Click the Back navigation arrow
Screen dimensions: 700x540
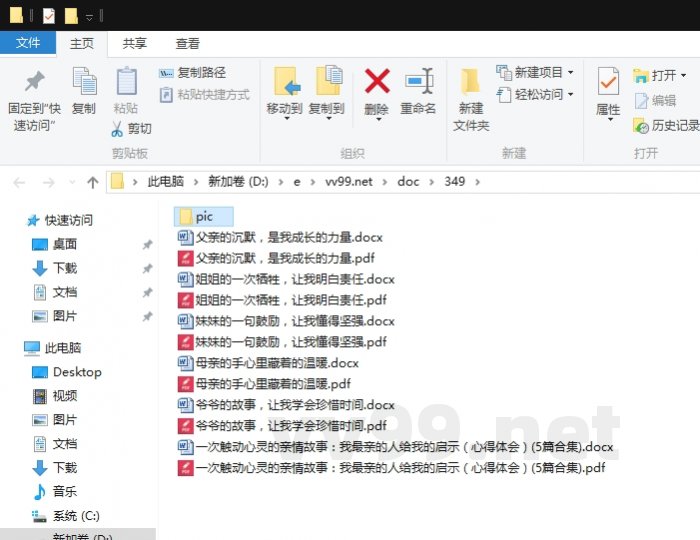(19, 182)
